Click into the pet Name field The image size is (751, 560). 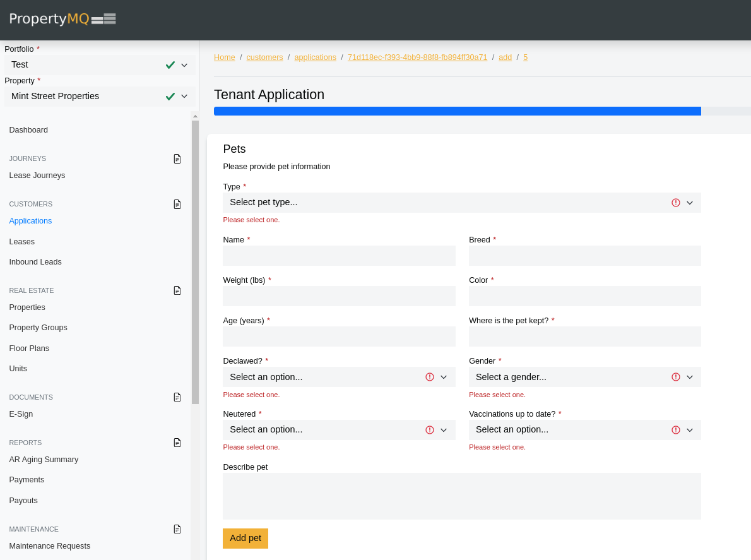(x=339, y=256)
